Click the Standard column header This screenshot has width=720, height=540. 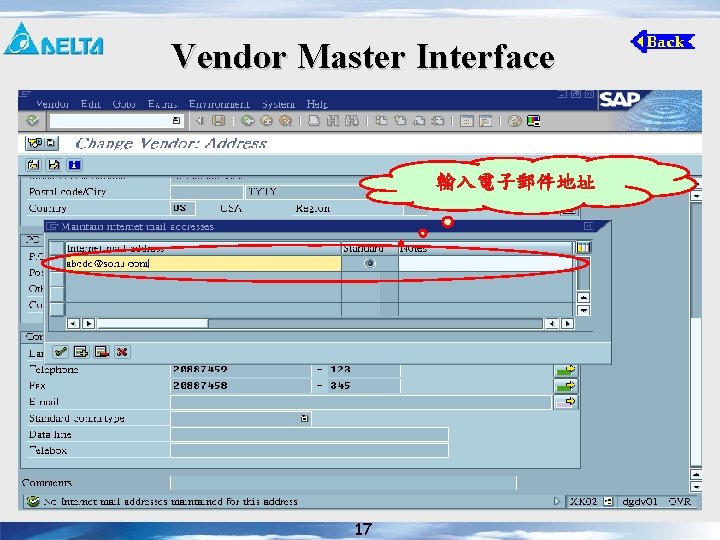click(370, 248)
